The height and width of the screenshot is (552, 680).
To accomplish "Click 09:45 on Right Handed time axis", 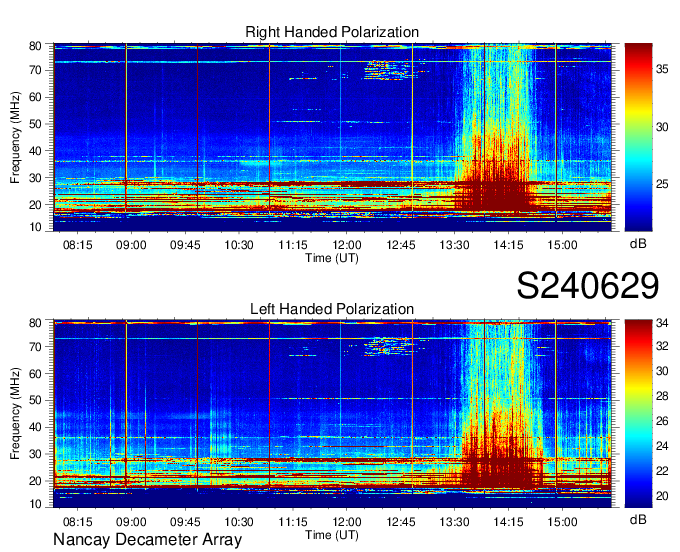I will (x=185, y=245).
